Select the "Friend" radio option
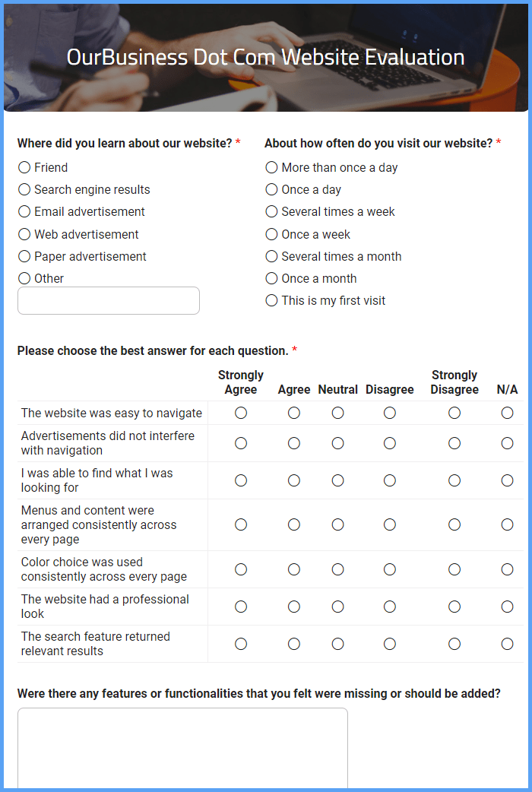Screen dimensions: 532x792 24,168
